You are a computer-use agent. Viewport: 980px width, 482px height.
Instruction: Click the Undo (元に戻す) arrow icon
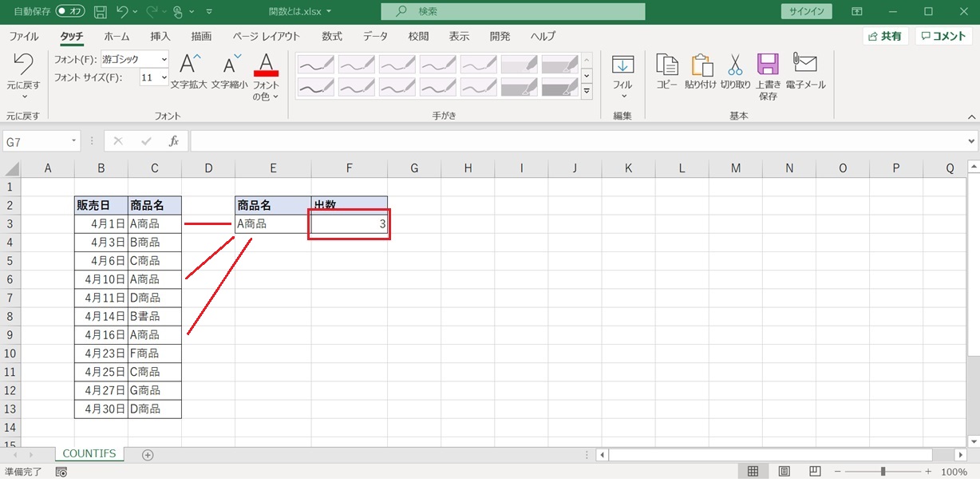pyautogui.click(x=23, y=65)
